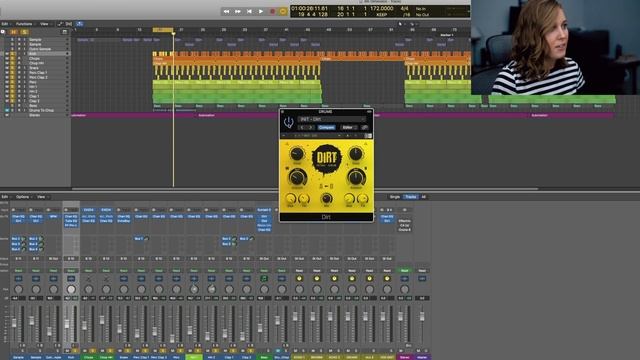Open the mixer View menu
Viewport: 640px width, 360px height.
[41, 197]
